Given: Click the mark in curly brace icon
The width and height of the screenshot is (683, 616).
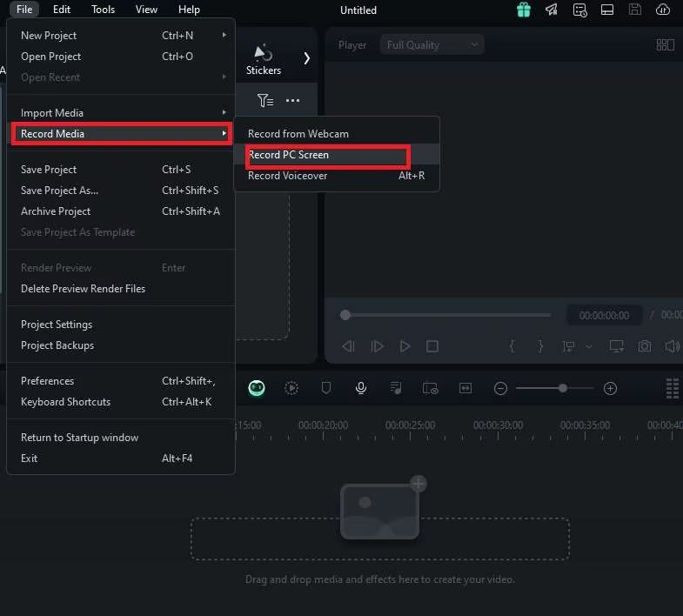Looking at the screenshot, I should [512, 346].
